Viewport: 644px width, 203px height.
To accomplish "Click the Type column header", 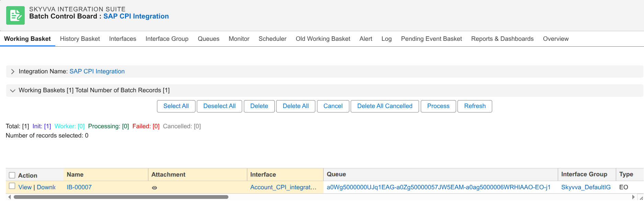I will point(630,174).
